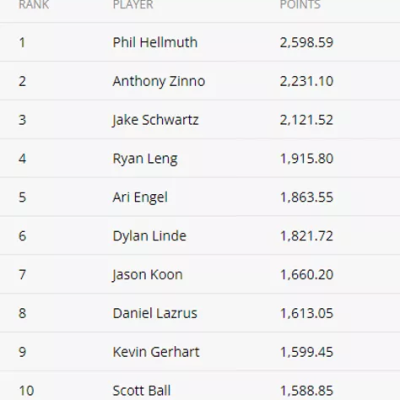Open Phil Hellmuth player name
The width and height of the screenshot is (400, 400).
155,42
